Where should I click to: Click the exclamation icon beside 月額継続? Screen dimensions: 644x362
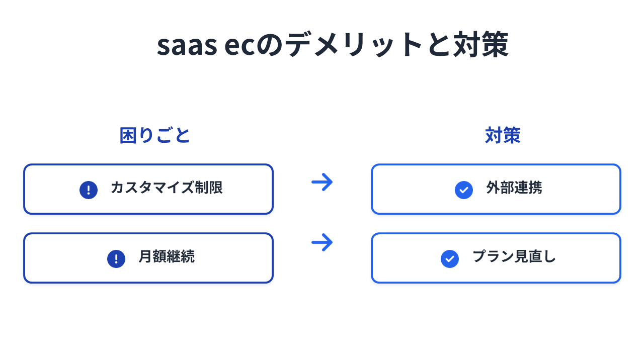pos(116,258)
